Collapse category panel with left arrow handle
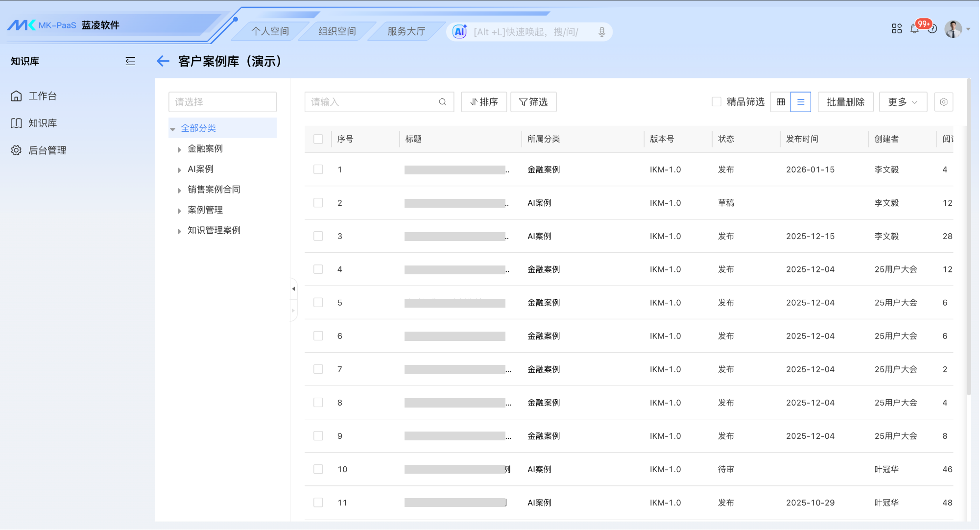This screenshot has height=530, width=980. point(293,289)
